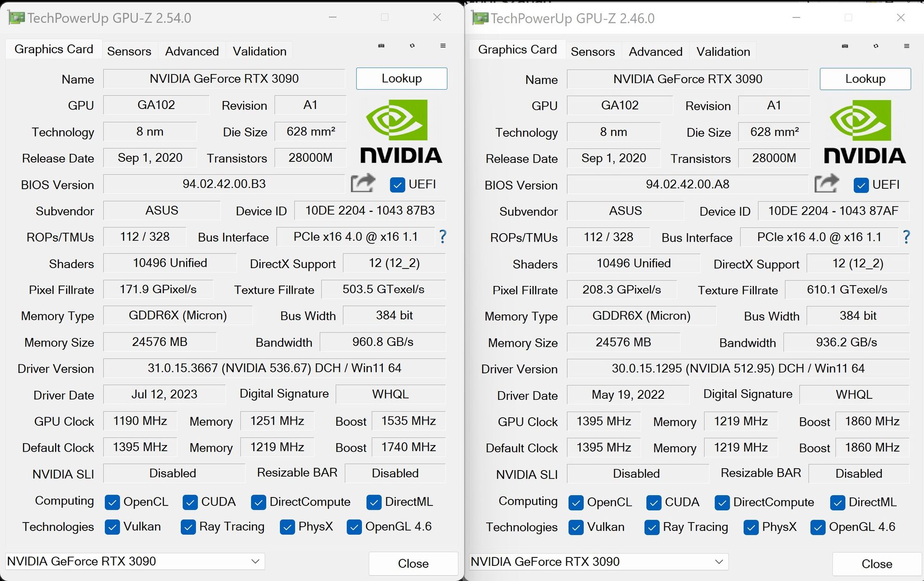Click Close button in GPU-Z 2.54.0
The height and width of the screenshot is (581, 924).
click(413, 564)
